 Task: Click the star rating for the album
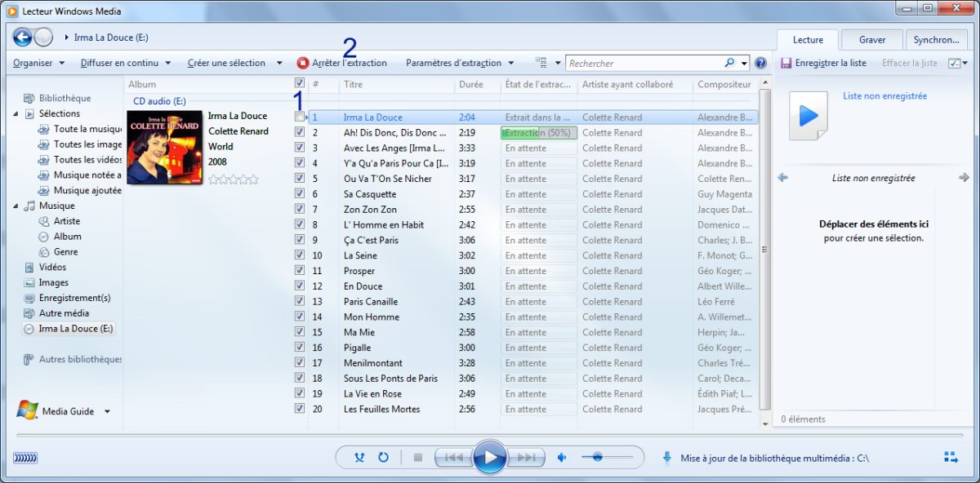[234, 179]
